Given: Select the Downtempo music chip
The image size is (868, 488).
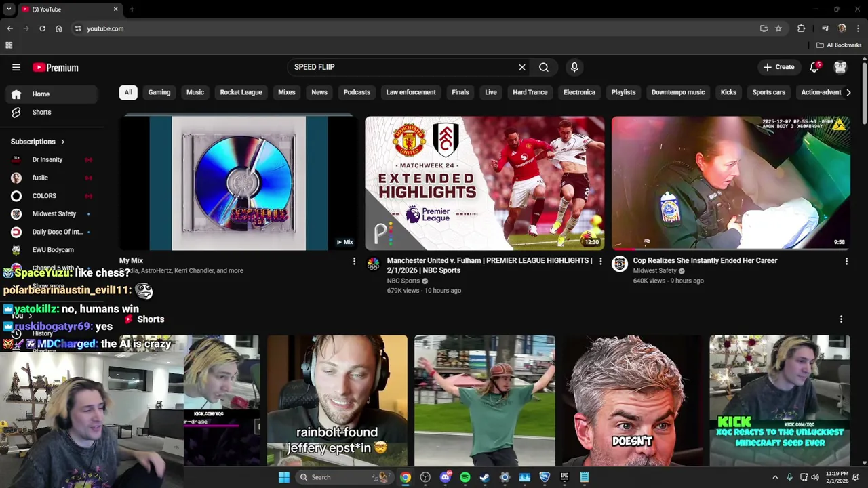Looking at the screenshot, I should tap(678, 92).
